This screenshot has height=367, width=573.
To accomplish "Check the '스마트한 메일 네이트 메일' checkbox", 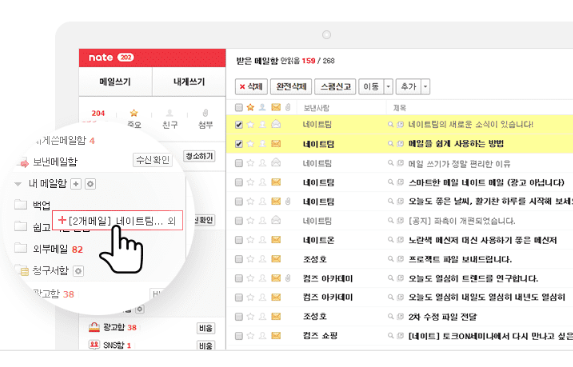I will pyautogui.click(x=239, y=182).
